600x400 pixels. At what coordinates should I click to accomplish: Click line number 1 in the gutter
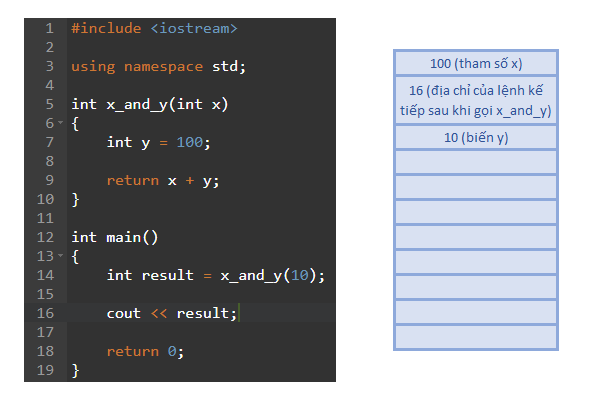(48, 28)
